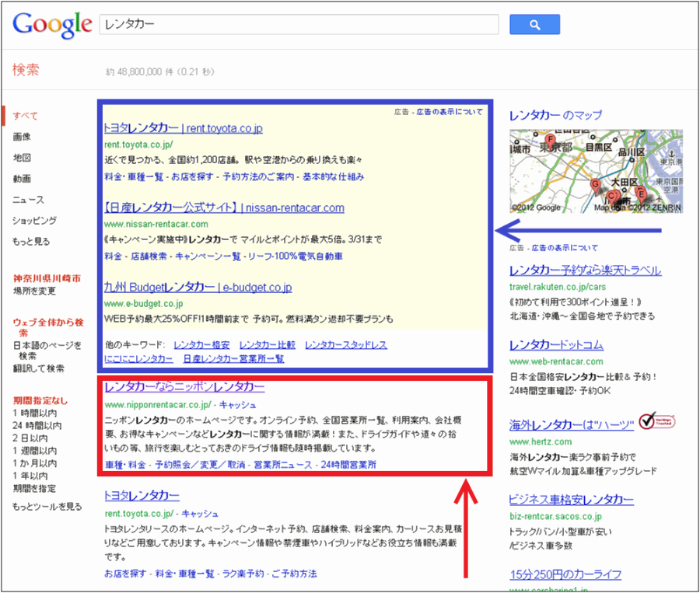Switch to 画像 results

click(x=22, y=137)
